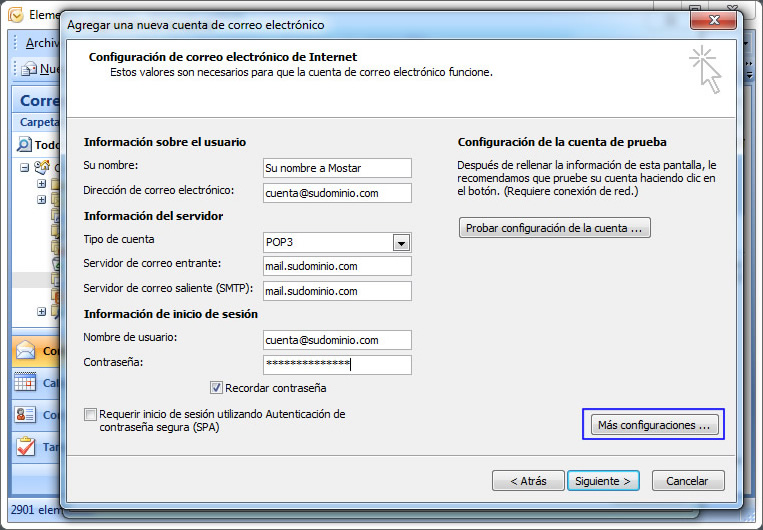Click the root mailbox icon in folder tree
763x530 pixels.
click(42, 167)
